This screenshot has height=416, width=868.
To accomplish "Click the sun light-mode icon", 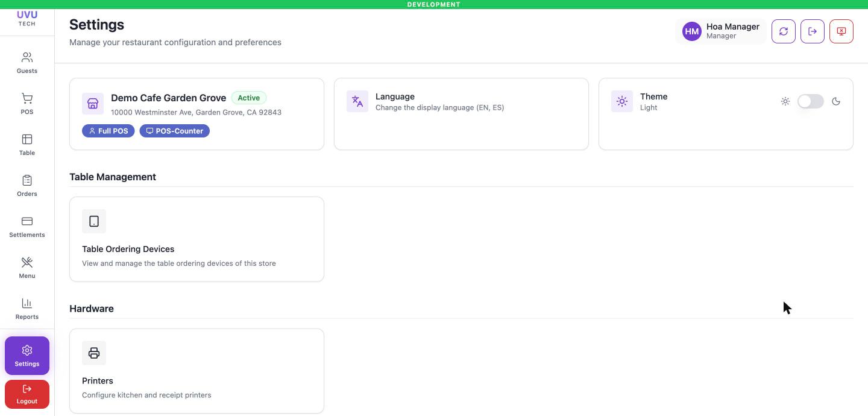I will pos(785,101).
